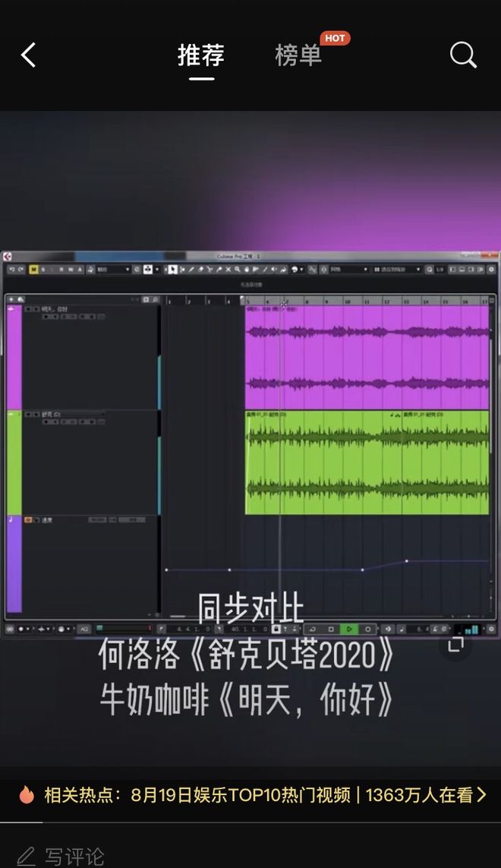Select the green 舒克 audio clip
Screen dimensions: 501x868
[x=367, y=462]
